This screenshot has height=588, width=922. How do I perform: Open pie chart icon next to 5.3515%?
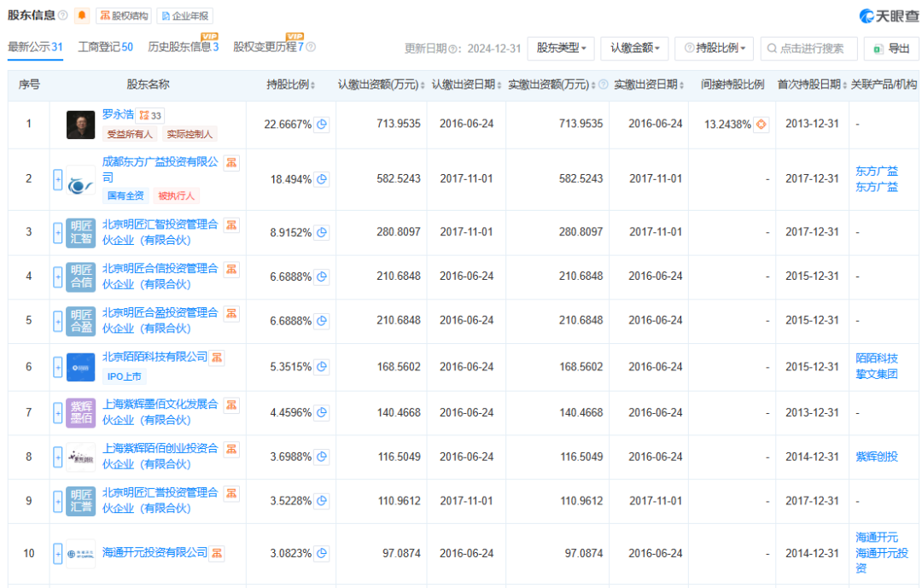(x=322, y=367)
